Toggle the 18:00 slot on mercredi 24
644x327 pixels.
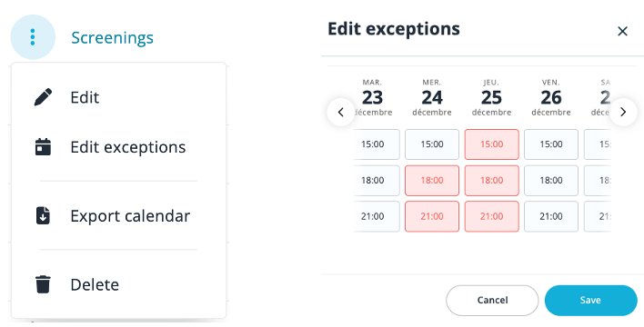[x=432, y=181]
